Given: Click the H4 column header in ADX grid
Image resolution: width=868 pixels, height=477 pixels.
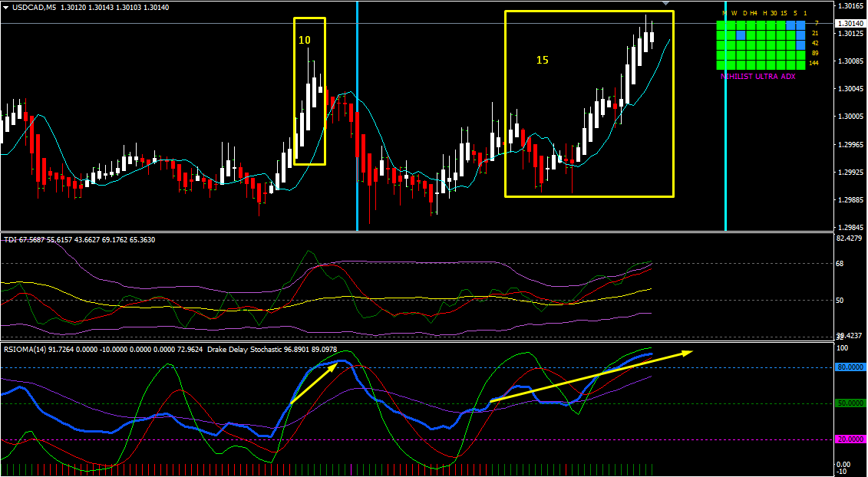Looking at the screenshot, I should 754,13.
